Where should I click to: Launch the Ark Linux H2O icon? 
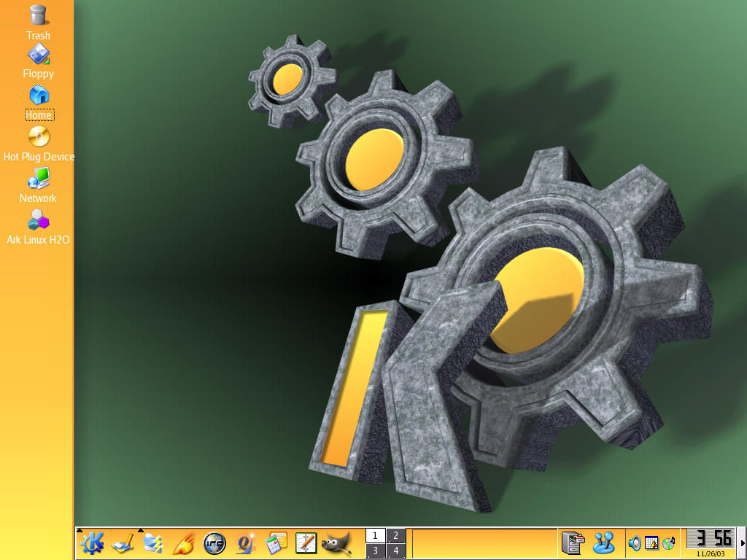(x=38, y=219)
